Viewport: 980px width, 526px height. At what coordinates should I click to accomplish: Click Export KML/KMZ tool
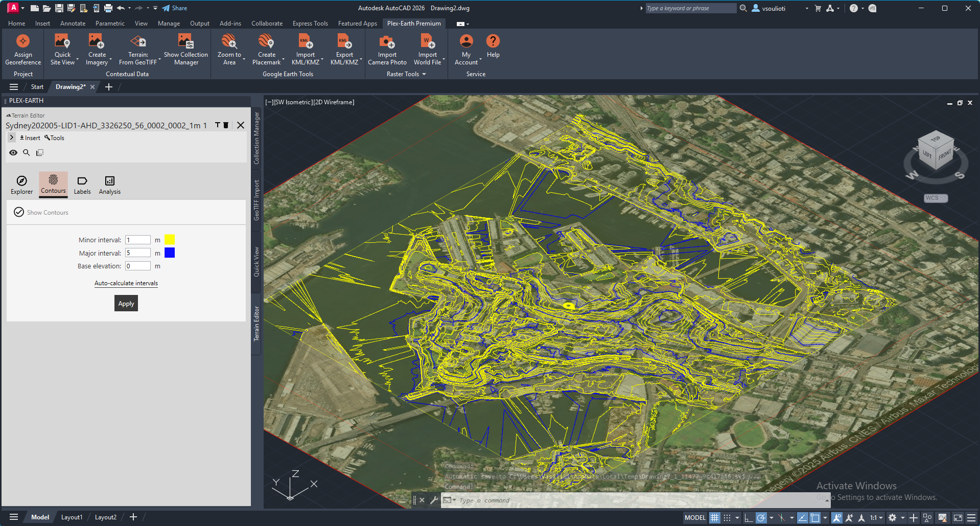click(344, 50)
